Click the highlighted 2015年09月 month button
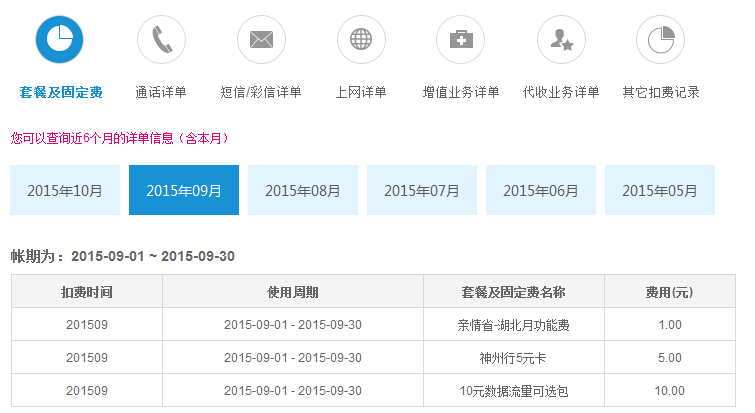 click(x=184, y=190)
